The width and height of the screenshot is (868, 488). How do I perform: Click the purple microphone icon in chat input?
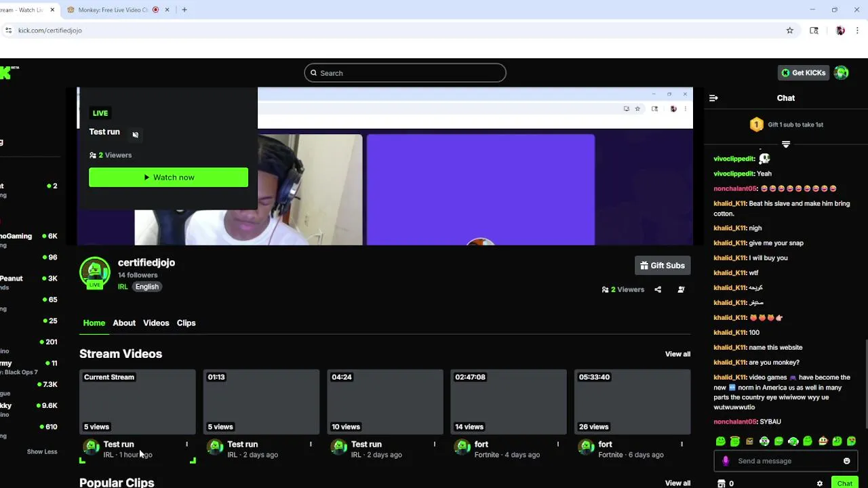[726, 461]
